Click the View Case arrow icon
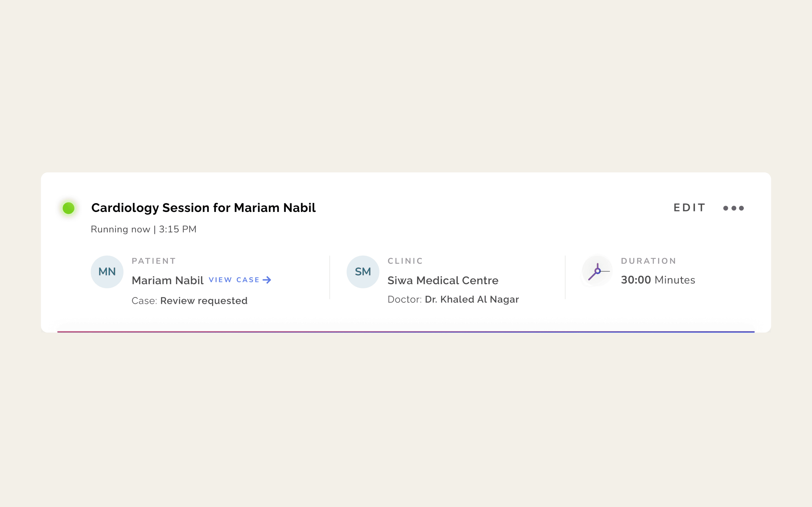This screenshot has width=812, height=507. coord(267,280)
